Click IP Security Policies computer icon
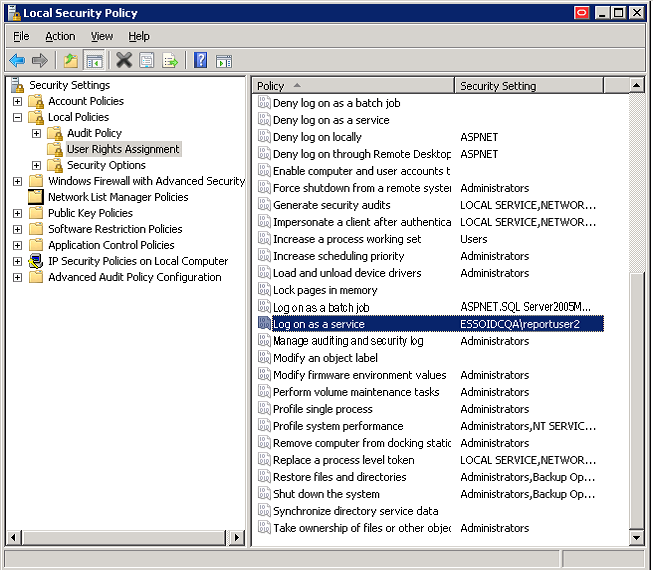Image resolution: width=657 pixels, height=572 pixels. (36, 261)
